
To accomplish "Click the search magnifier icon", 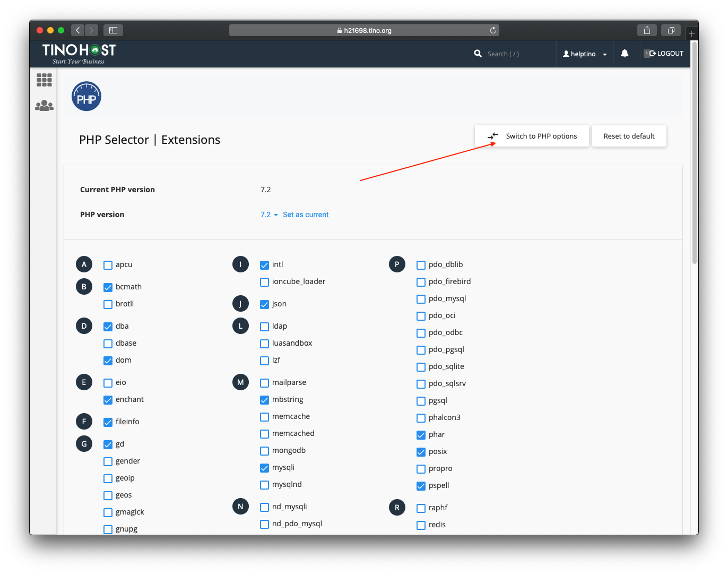I will coord(478,54).
